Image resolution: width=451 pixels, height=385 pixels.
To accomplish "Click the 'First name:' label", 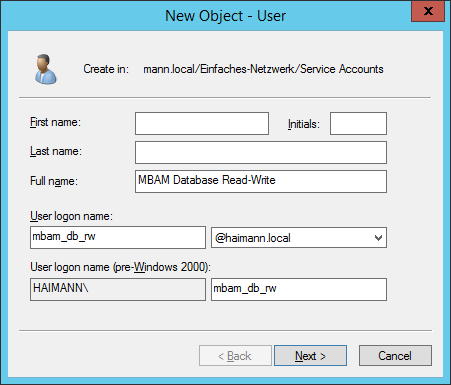I will [55, 122].
